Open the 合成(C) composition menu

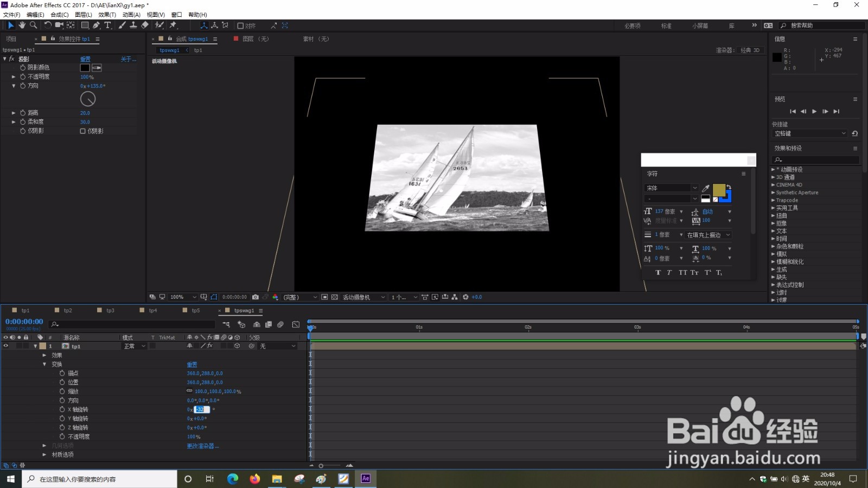[59, 15]
